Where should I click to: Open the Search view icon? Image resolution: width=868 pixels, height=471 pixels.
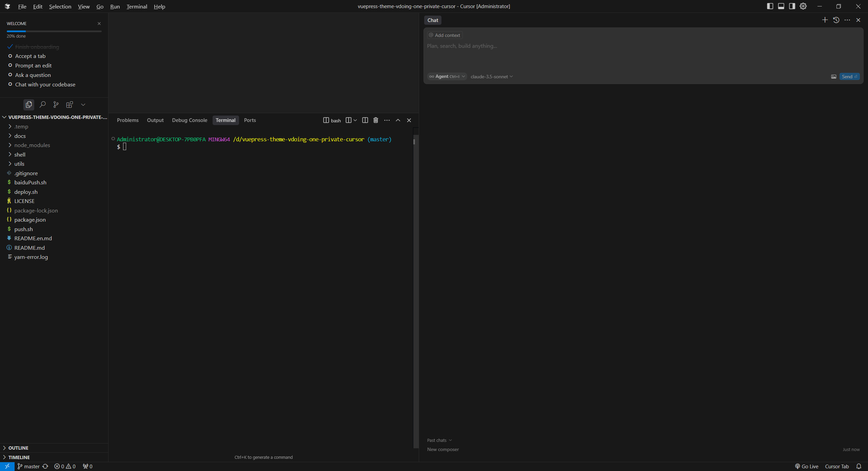pyautogui.click(x=42, y=105)
